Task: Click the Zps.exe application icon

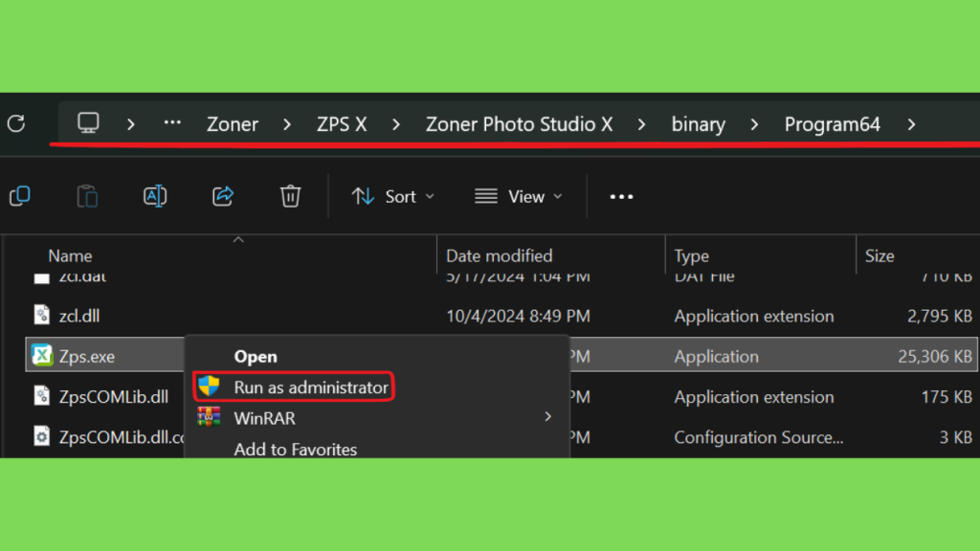Action: click(x=42, y=356)
